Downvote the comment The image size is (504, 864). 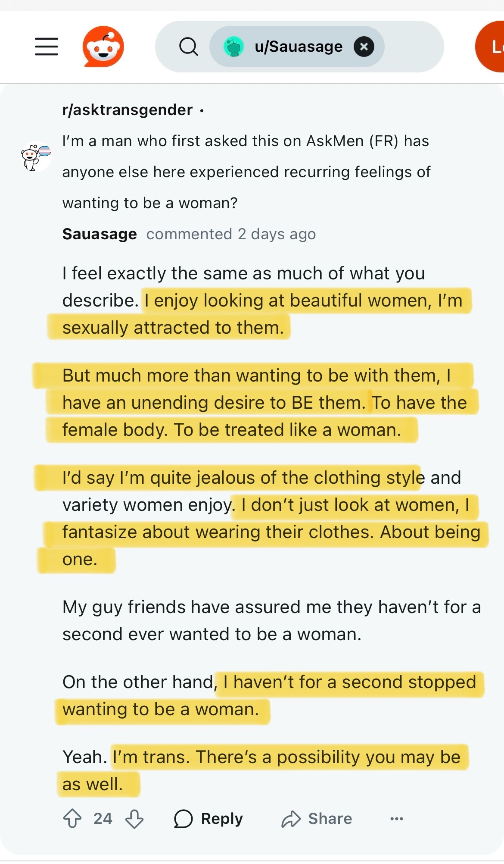[134, 818]
